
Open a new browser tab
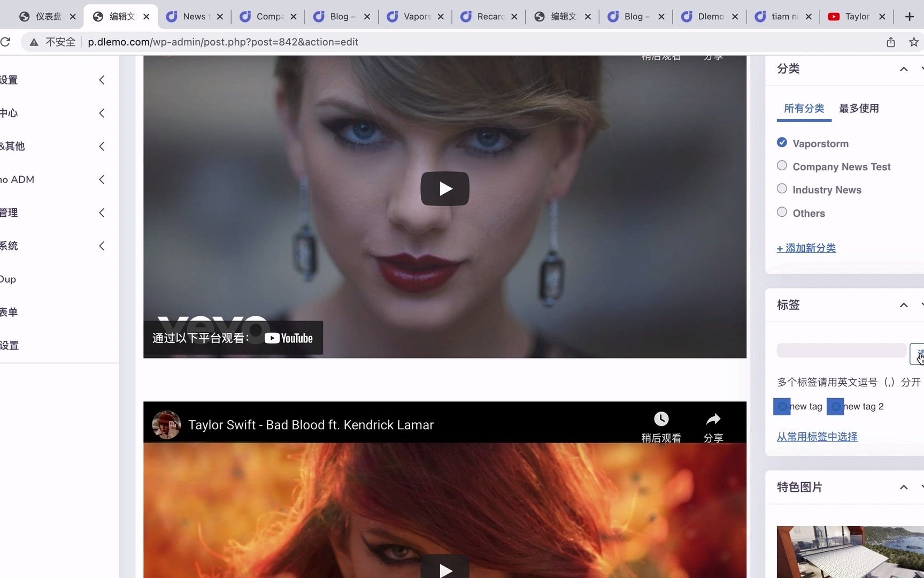910,17
